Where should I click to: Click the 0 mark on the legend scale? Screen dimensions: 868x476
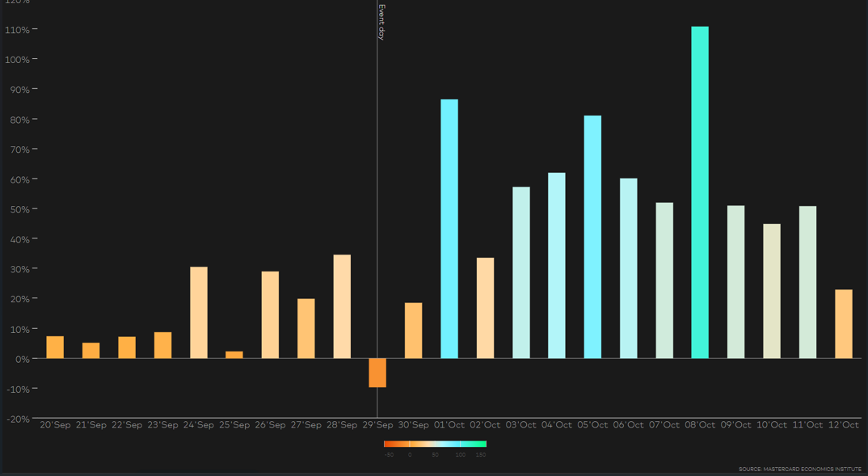coord(410,453)
